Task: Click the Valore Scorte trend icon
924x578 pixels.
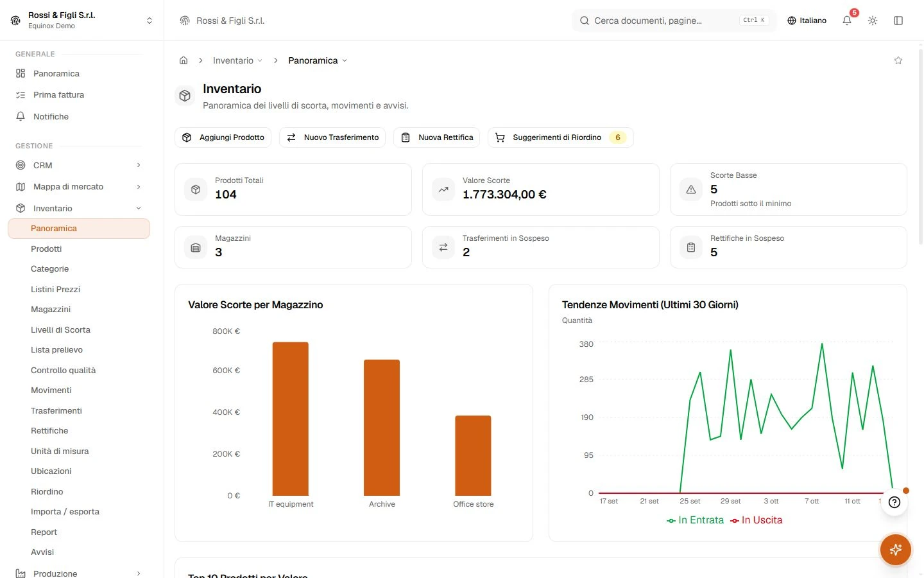Action: (443, 189)
